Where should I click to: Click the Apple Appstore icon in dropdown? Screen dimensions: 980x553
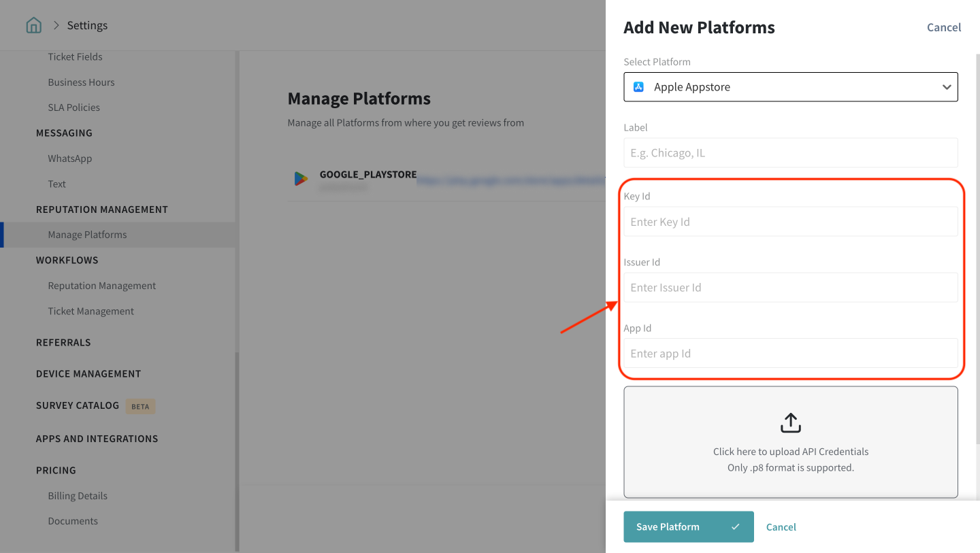pyautogui.click(x=638, y=87)
